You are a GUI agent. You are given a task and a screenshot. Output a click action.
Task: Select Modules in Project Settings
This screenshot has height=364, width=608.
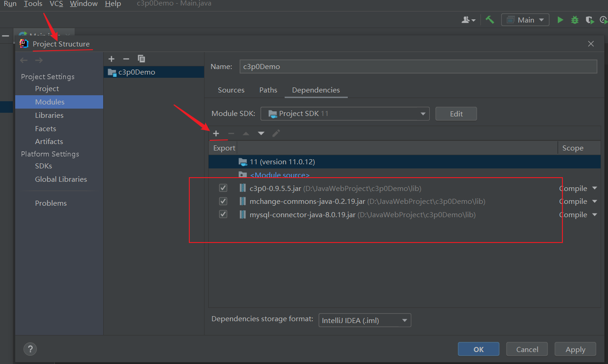click(59, 102)
